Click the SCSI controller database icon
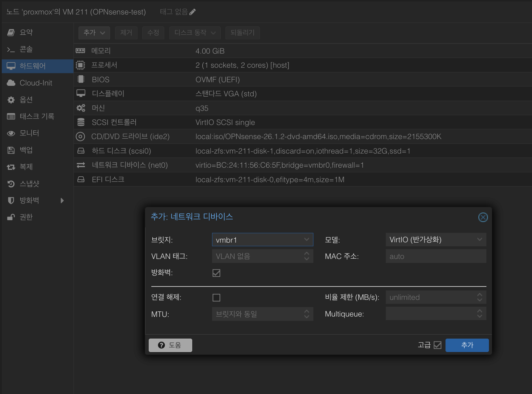Viewport: 532px width, 394px height. tap(81, 122)
